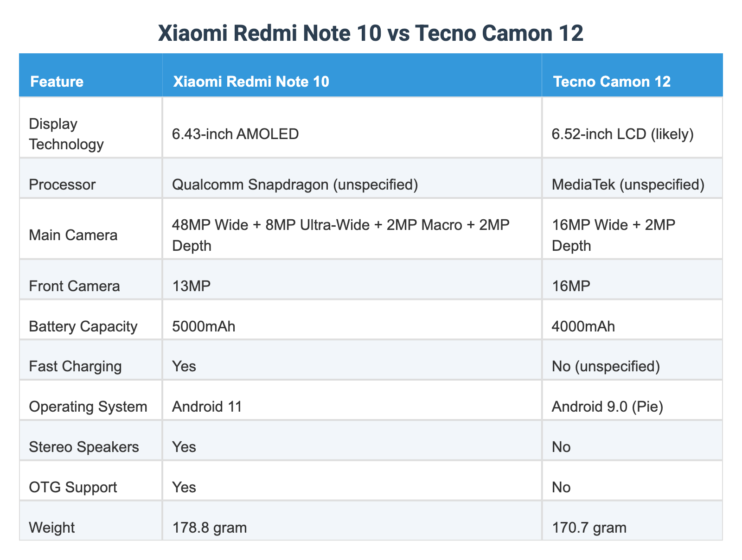Click the '13MP' front camera cell
This screenshot has width=742, height=560.
(191, 286)
